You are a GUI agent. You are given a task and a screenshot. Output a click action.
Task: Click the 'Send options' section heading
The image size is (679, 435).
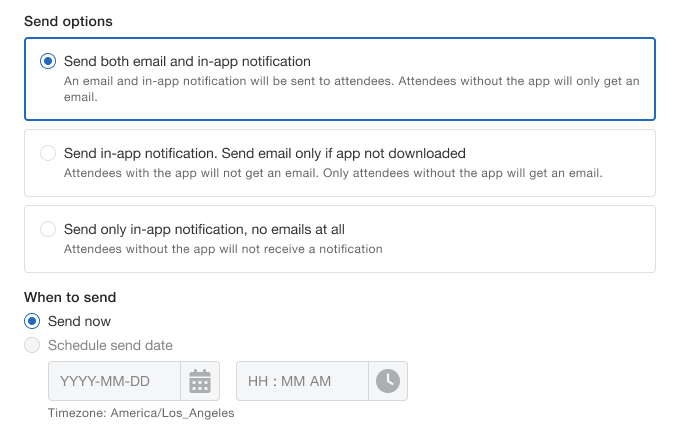click(68, 21)
